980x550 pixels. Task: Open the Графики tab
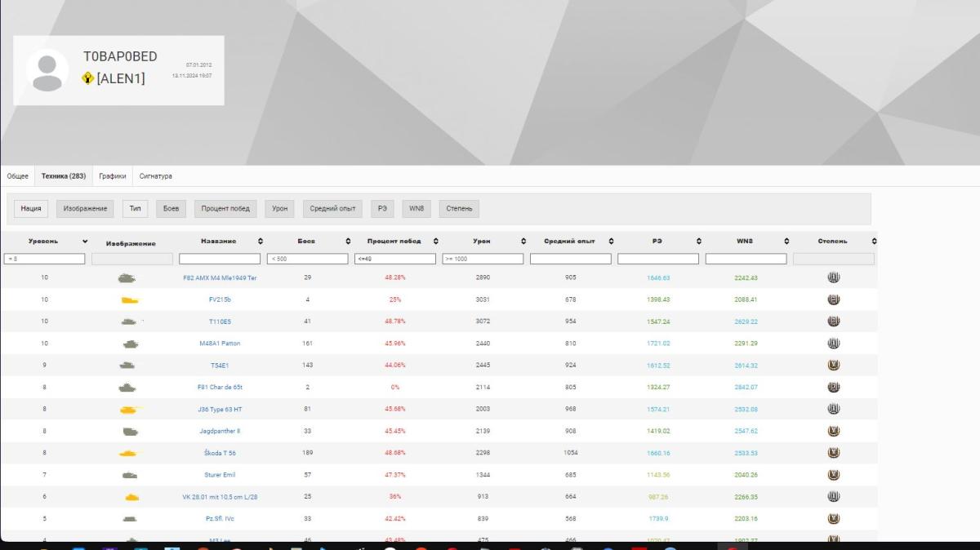click(113, 176)
